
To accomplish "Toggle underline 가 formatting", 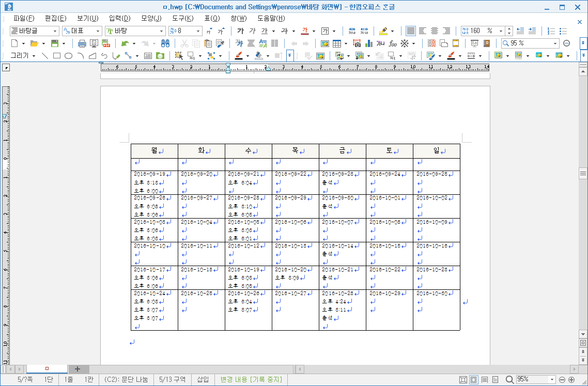I will (x=265, y=31).
